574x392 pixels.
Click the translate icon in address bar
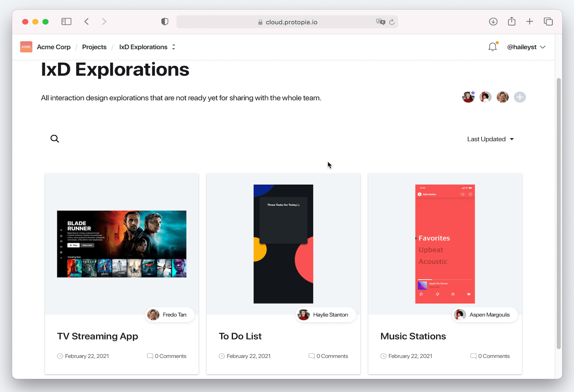380,22
